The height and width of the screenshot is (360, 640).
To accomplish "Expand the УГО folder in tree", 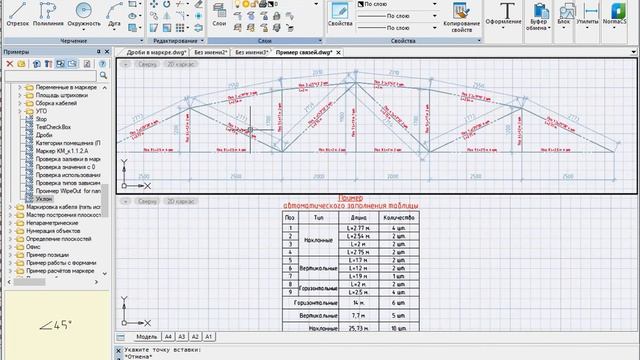I will pos(19,111).
